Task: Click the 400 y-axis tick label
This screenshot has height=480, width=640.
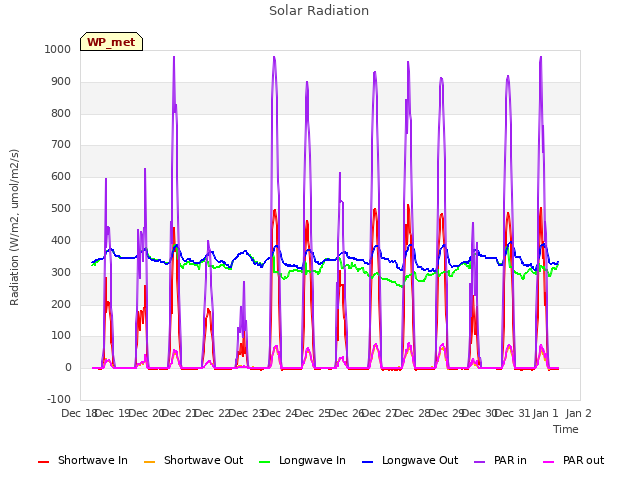Action: click(x=61, y=240)
